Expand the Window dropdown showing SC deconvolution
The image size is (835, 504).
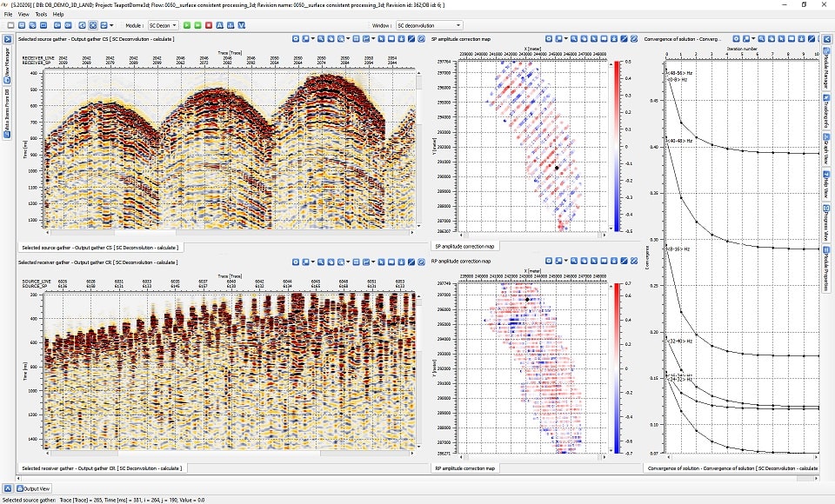(x=429, y=26)
